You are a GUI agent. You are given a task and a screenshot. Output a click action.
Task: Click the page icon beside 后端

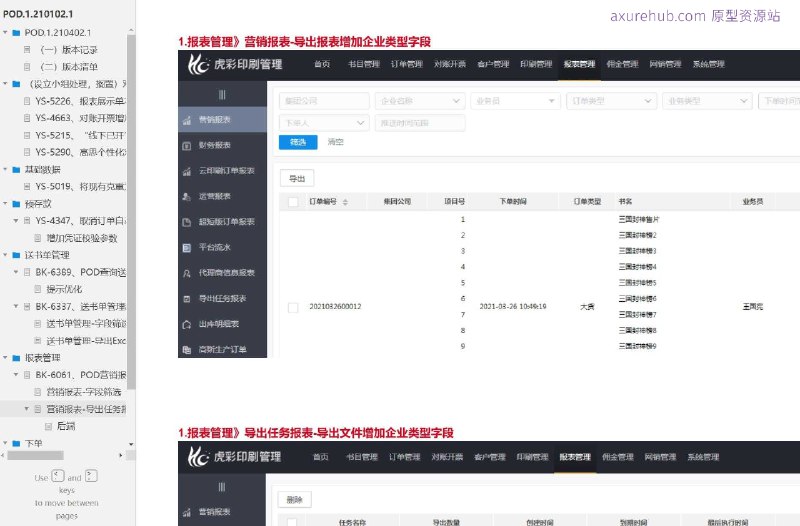48,426
